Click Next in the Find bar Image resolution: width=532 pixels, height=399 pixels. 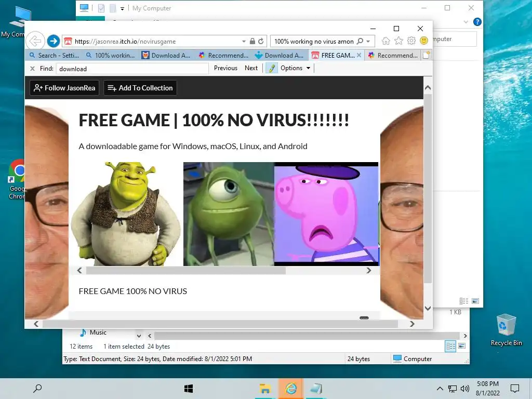click(251, 68)
